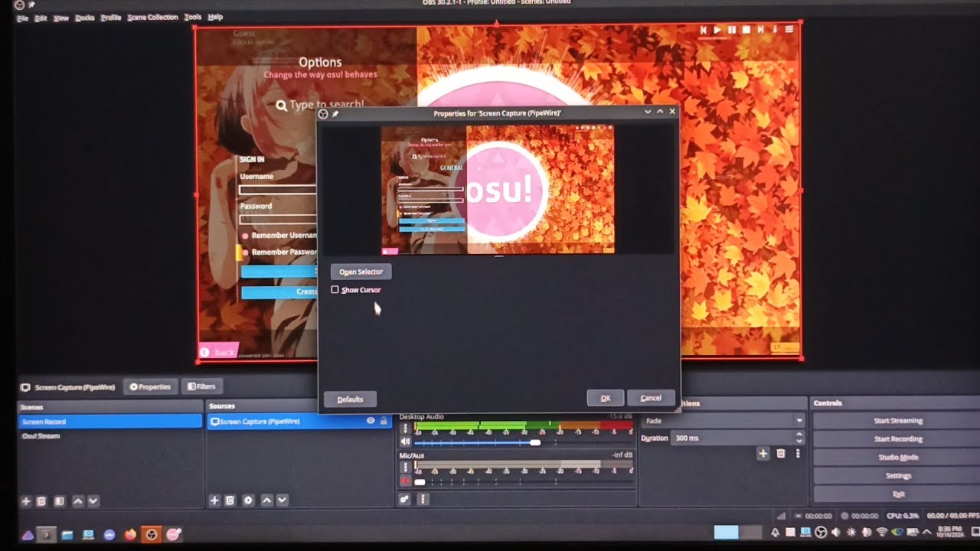Open the Profile menu
980x551 pixels.
[111, 17]
